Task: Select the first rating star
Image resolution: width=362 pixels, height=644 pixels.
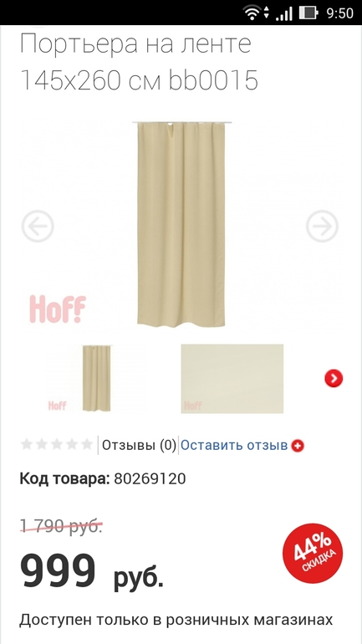Action: [x=27, y=444]
